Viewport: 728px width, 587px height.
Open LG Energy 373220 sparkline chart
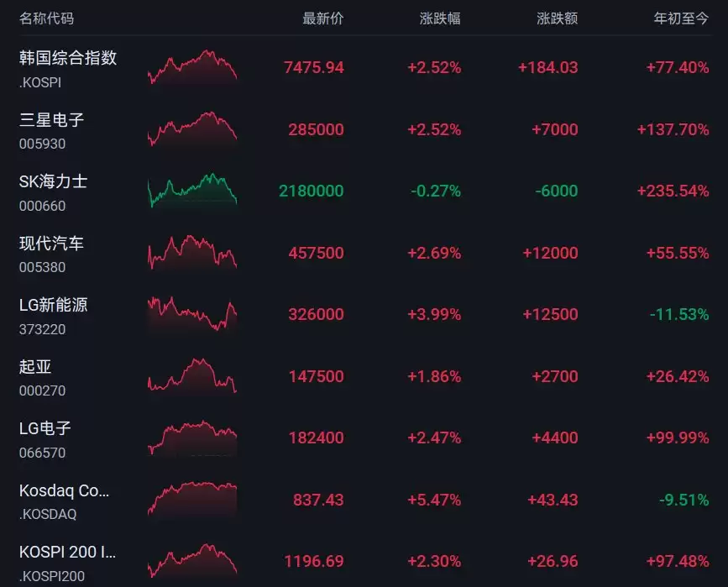[192, 314]
